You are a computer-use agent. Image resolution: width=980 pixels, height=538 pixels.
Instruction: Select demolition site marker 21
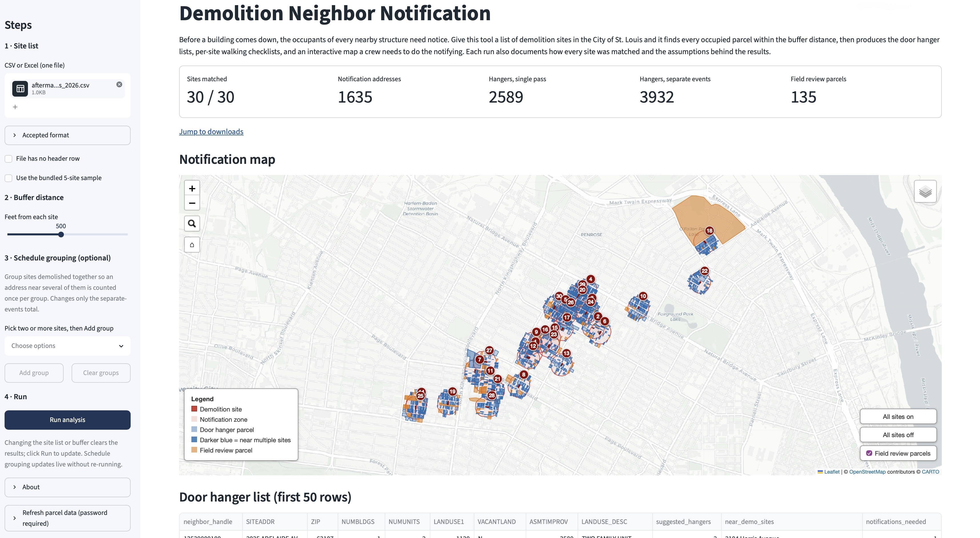(x=497, y=379)
